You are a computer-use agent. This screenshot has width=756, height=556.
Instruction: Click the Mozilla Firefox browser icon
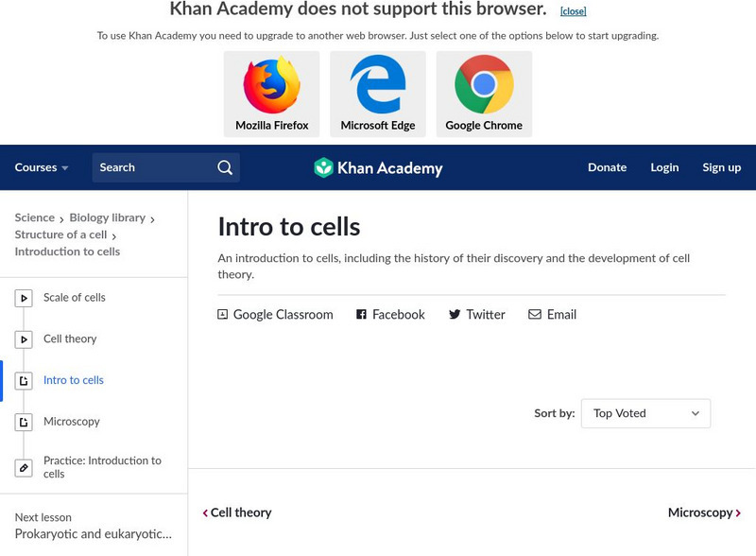click(x=271, y=85)
